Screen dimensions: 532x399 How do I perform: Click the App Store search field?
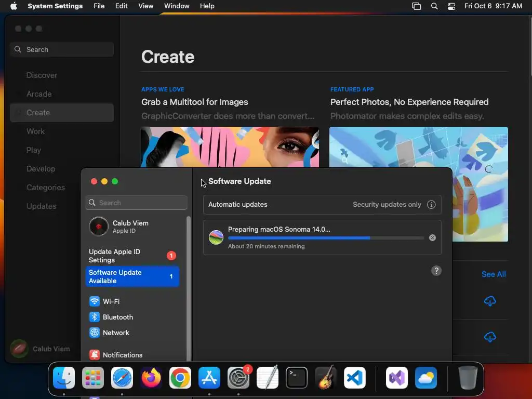tap(62, 49)
